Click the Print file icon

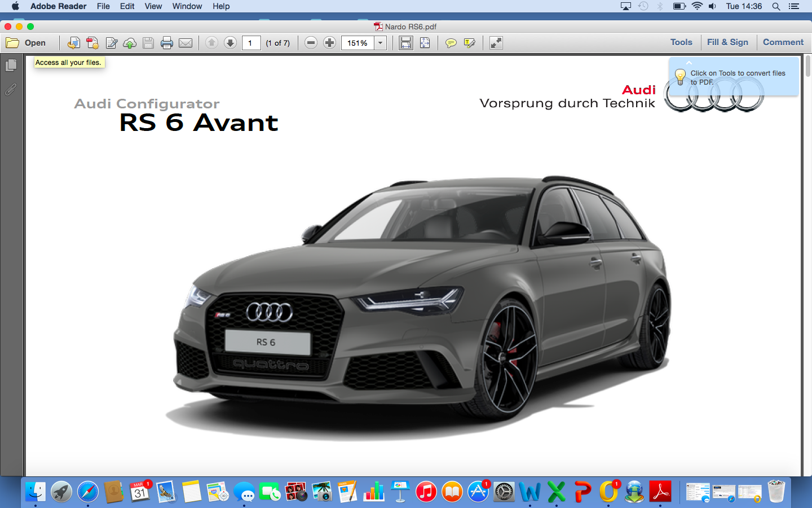click(167, 43)
